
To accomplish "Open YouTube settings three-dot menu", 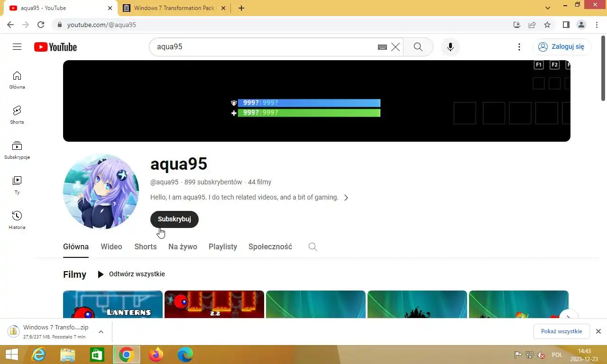I will (519, 47).
